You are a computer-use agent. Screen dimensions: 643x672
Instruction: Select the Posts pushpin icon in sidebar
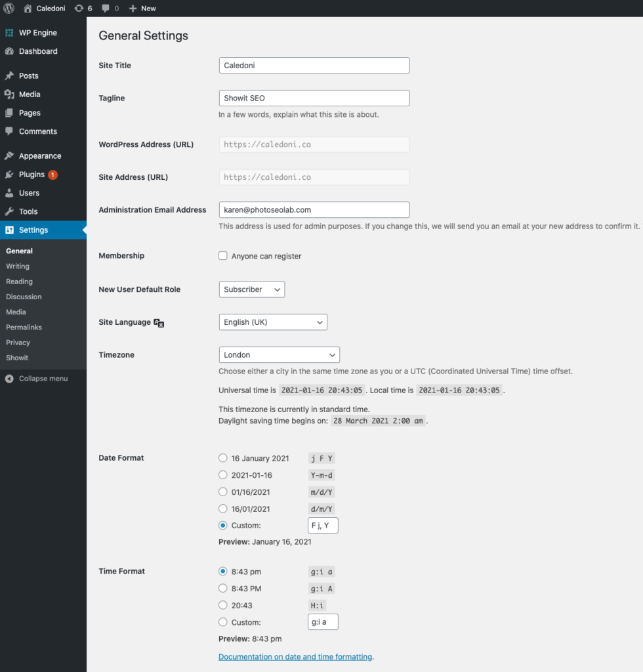click(x=9, y=75)
